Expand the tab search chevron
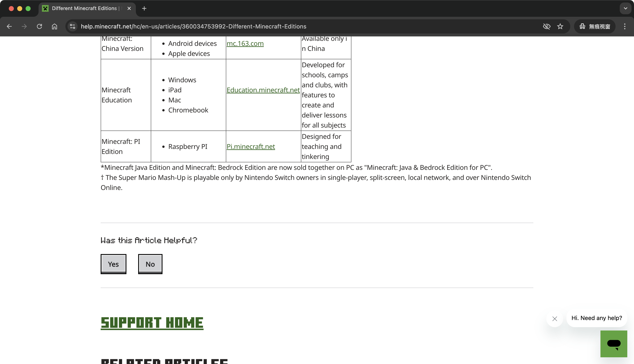Viewport: 634px width, 364px height. 625,9
